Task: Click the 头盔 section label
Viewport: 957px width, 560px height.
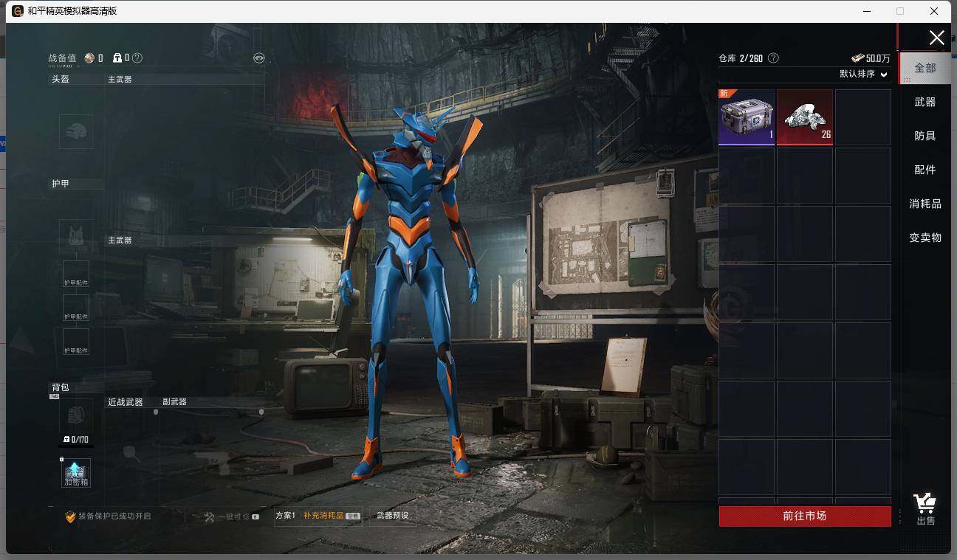Action: coord(60,79)
